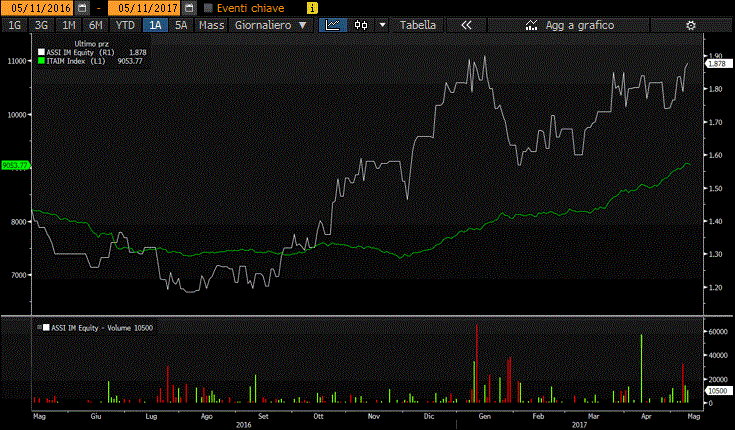The image size is (735, 430).
Task: Toggle the ASSI IM Equity legend box
Action: [x=41, y=52]
